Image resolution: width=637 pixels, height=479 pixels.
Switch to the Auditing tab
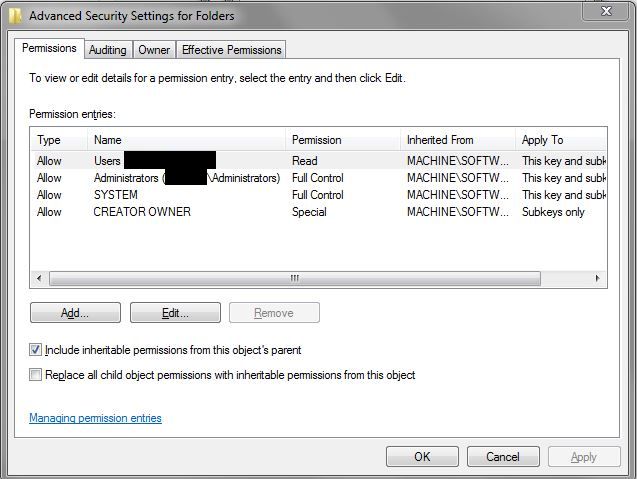(x=107, y=50)
